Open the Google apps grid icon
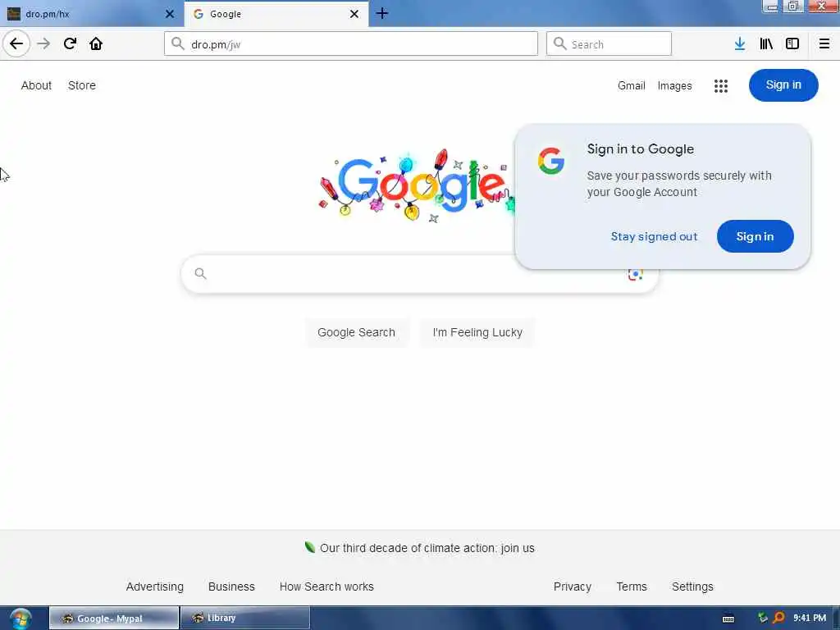This screenshot has width=840, height=630. tap(720, 85)
